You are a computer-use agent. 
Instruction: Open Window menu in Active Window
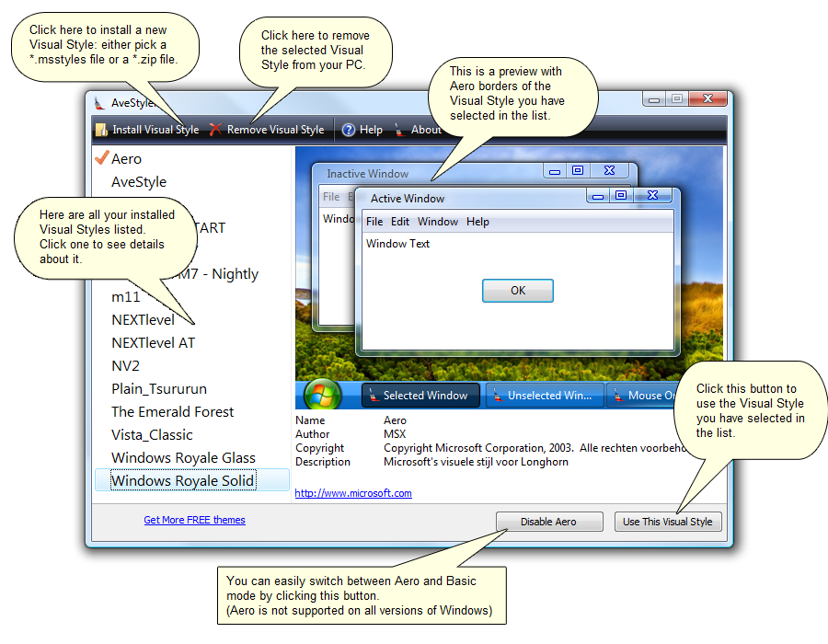pos(438,222)
